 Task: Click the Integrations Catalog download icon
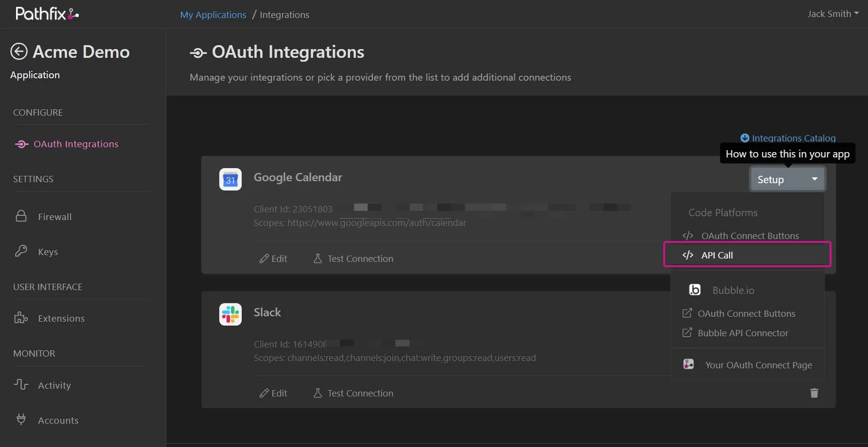click(x=744, y=138)
